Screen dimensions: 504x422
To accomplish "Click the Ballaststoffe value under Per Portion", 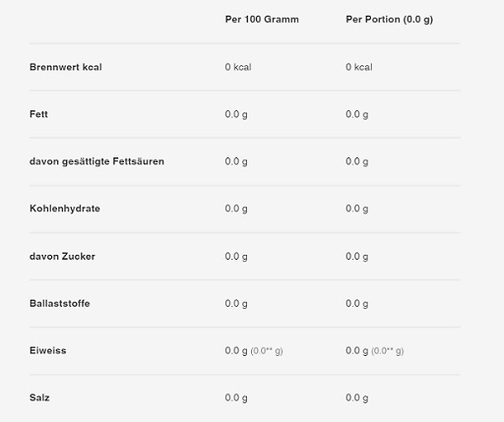I will click(357, 303).
